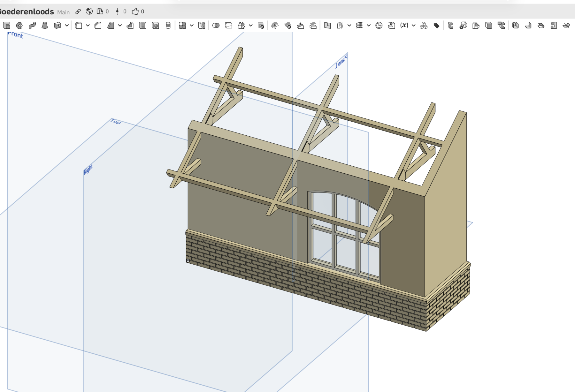Click the Delete part icon
The image size is (575, 392).
tap(261, 26)
